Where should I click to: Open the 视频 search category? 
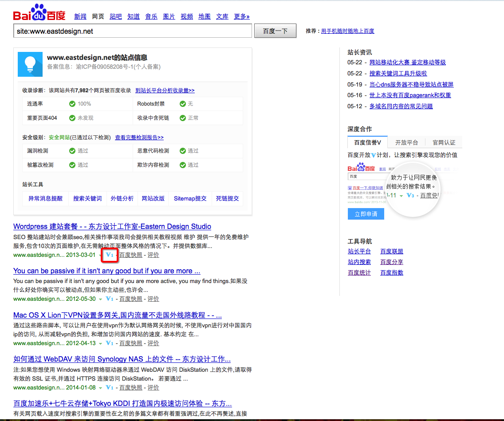(187, 16)
